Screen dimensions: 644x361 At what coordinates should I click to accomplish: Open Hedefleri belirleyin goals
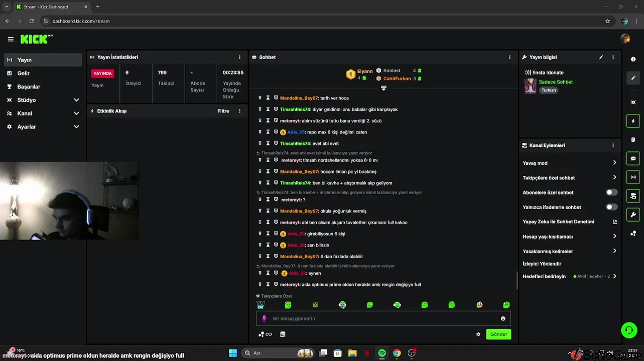coord(569,276)
